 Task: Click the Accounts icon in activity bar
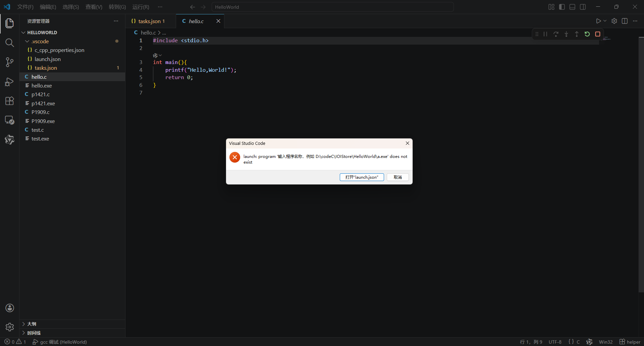click(x=10, y=308)
